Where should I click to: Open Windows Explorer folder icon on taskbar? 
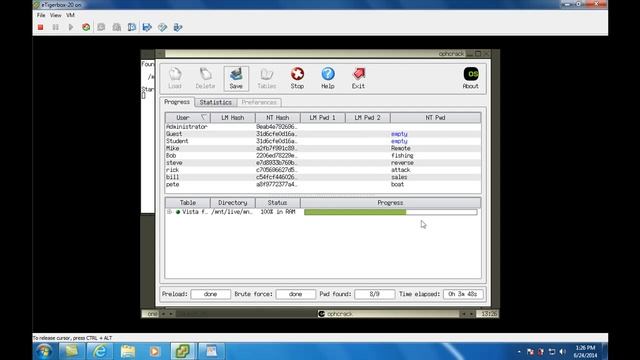[128, 351]
